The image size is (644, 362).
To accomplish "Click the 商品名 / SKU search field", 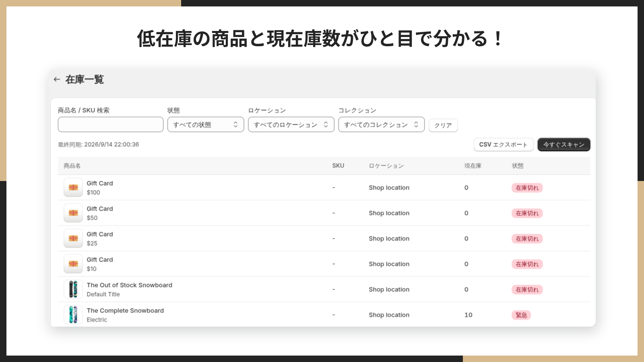I will tap(111, 125).
